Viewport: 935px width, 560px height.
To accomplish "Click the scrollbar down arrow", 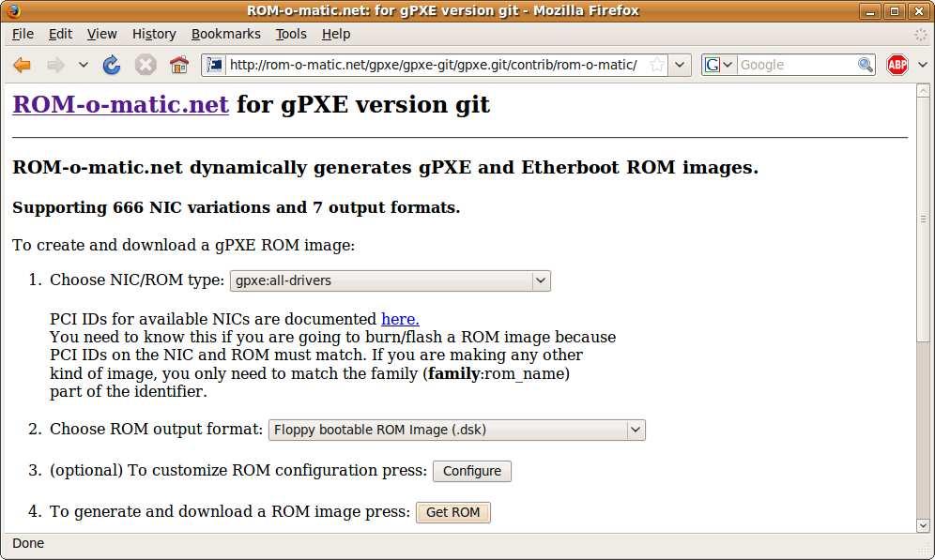I will point(923,525).
